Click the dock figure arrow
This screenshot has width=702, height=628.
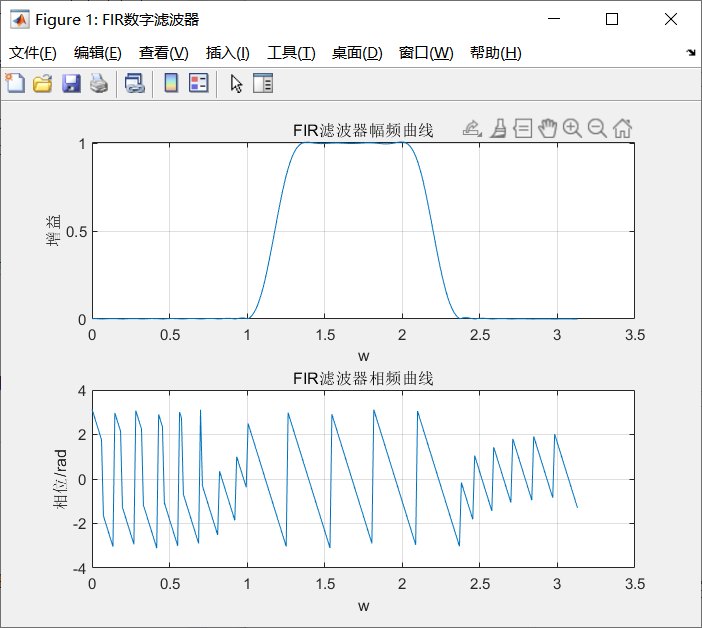(x=691, y=53)
